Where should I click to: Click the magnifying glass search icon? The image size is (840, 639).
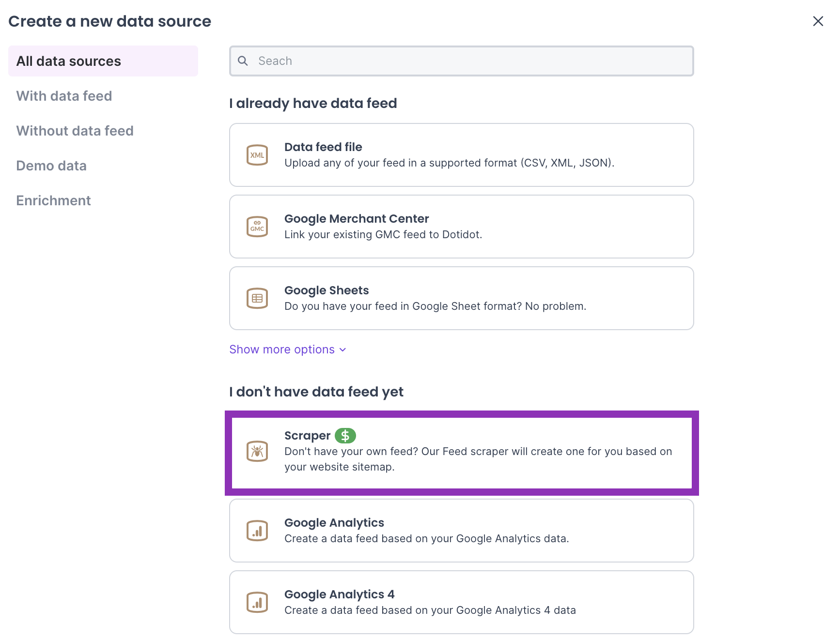[x=243, y=61]
